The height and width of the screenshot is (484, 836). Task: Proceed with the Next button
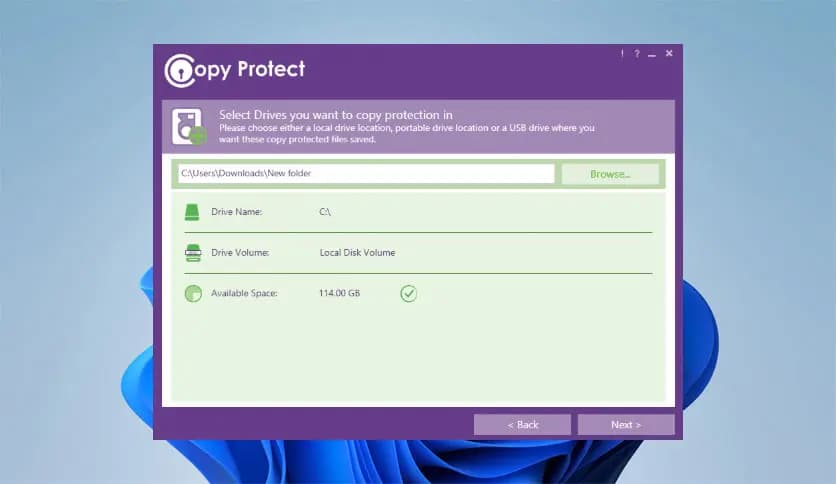[x=626, y=425]
